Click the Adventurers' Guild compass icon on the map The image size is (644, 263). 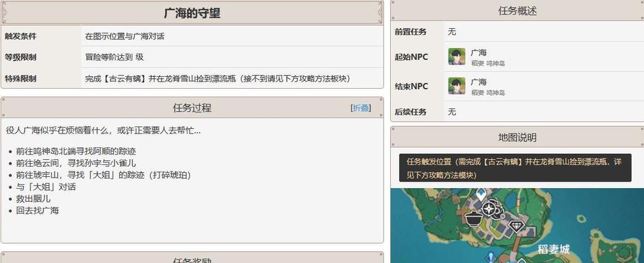click(x=489, y=209)
